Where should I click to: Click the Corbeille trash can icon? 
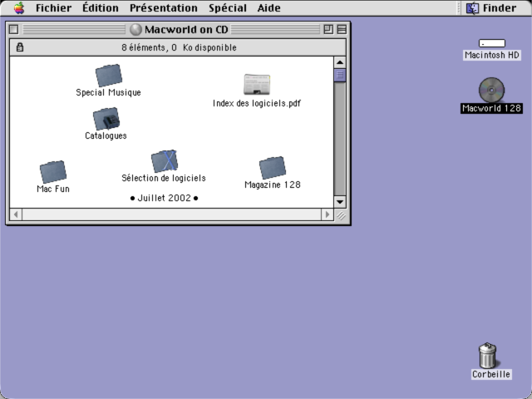(x=488, y=355)
